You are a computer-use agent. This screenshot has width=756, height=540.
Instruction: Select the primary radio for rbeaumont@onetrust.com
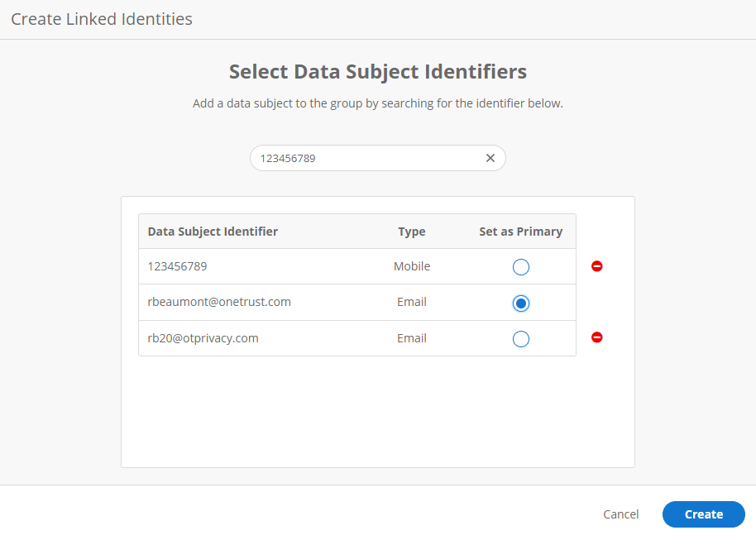(x=520, y=303)
